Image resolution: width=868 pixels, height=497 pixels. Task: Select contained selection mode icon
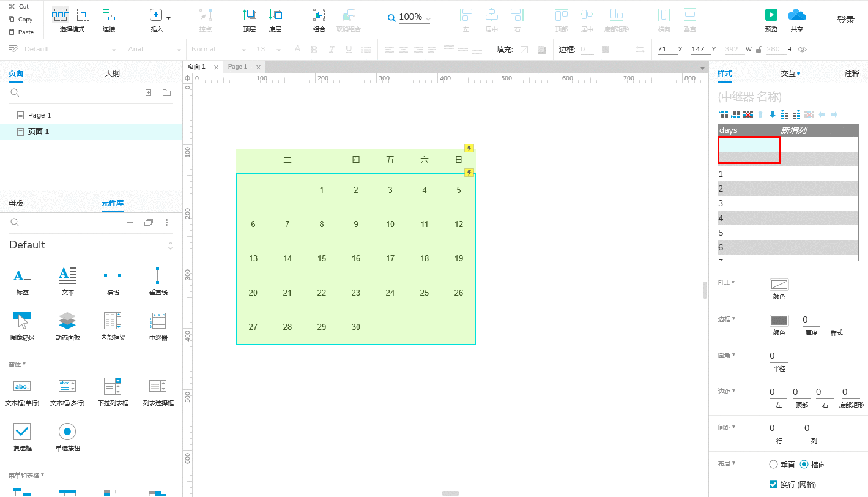[x=83, y=15]
